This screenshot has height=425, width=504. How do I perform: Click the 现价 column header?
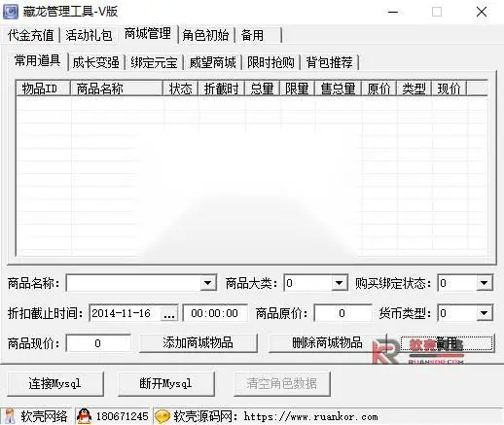tap(450, 89)
